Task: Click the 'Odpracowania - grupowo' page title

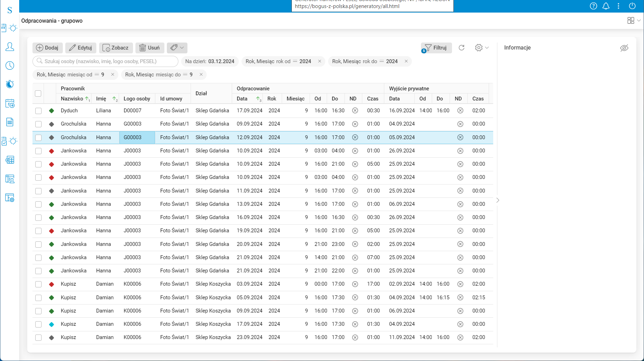Action: pos(52,21)
